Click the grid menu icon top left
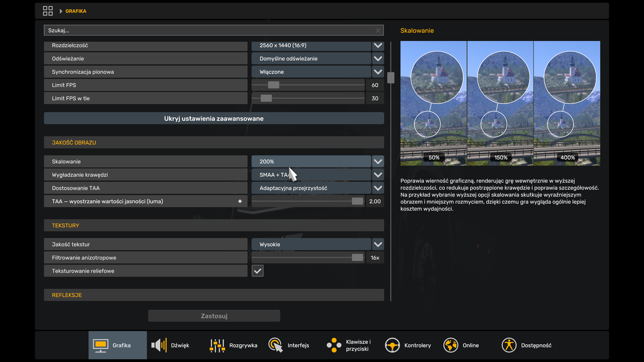The height and width of the screenshot is (362, 644). 47,10
